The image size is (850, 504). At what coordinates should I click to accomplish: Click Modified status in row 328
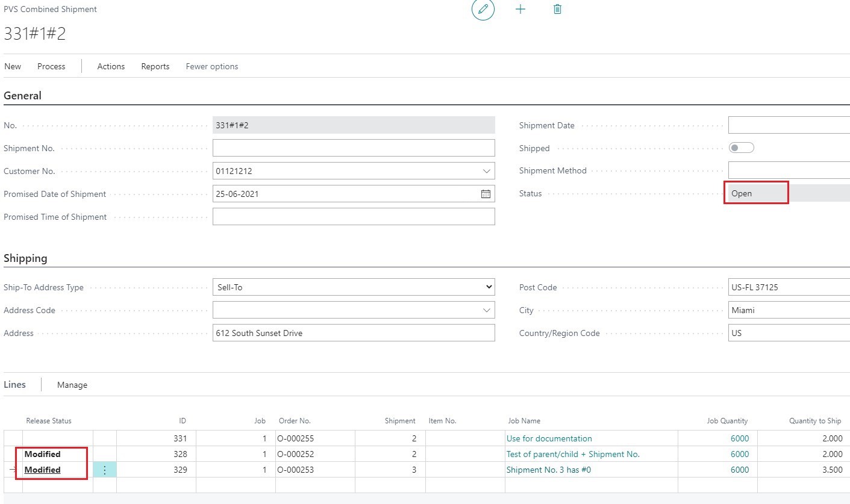(x=42, y=454)
